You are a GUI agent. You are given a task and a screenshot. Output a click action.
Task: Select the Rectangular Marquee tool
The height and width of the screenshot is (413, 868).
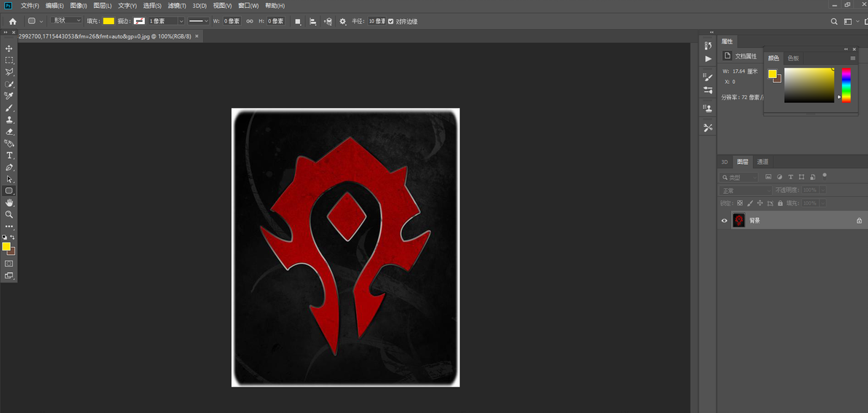[9, 60]
